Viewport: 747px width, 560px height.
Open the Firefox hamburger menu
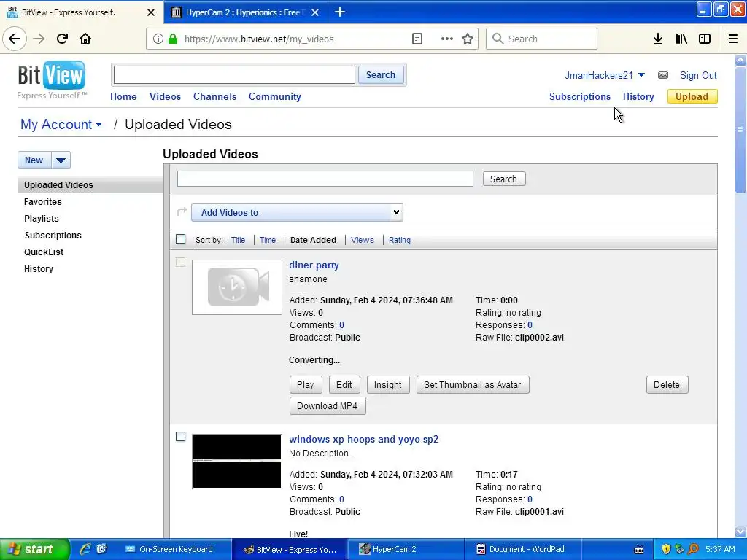[x=733, y=39]
